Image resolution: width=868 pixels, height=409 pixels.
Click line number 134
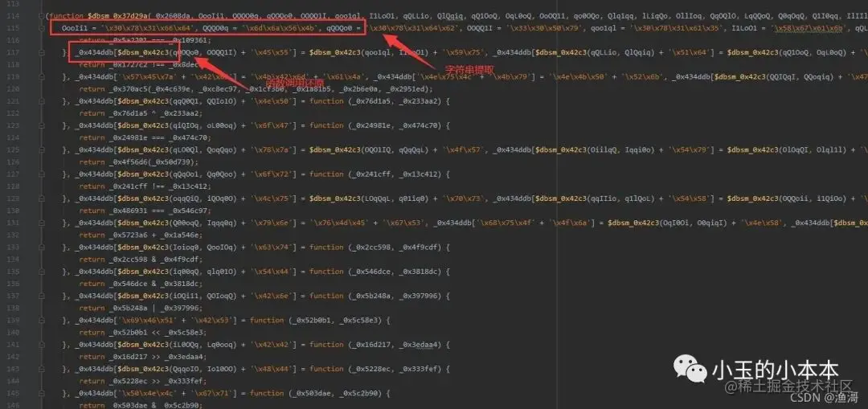[x=12, y=259]
